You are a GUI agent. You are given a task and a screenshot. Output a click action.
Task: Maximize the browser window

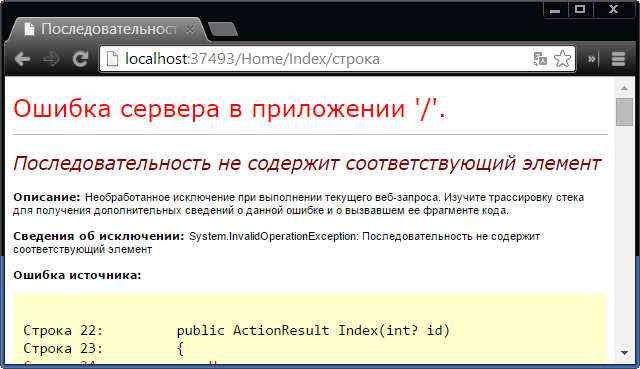580,10
